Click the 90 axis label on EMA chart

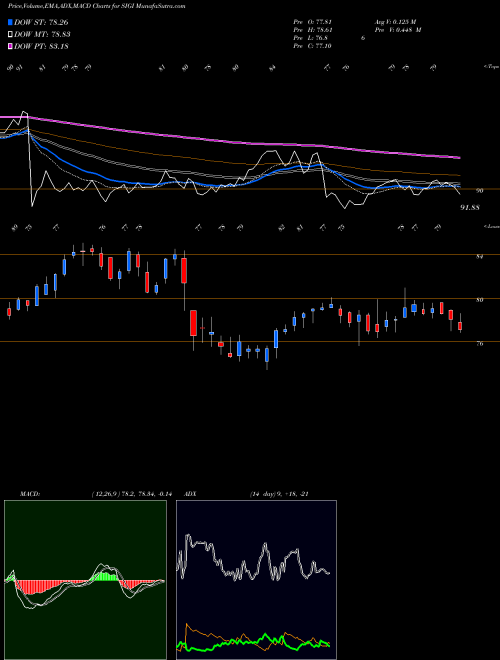click(x=479, y=191)
